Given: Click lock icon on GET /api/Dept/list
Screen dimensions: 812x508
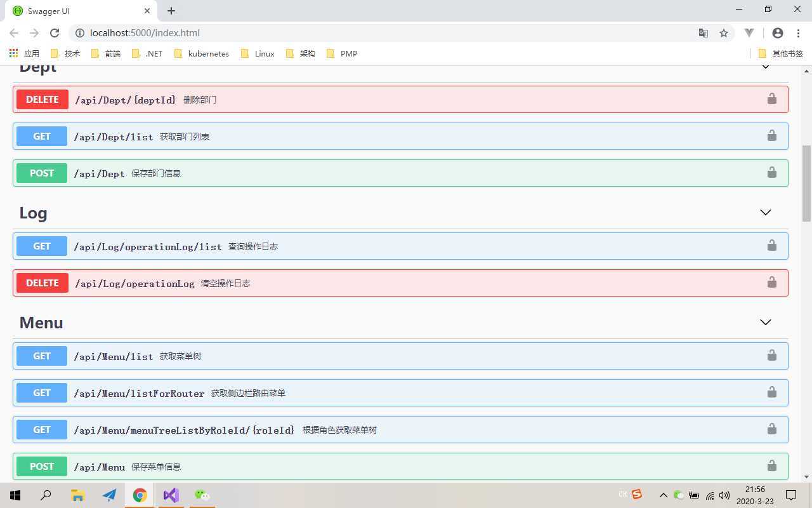Looking at the screenshot, I should pyautogui.click(x=771, y=135).
